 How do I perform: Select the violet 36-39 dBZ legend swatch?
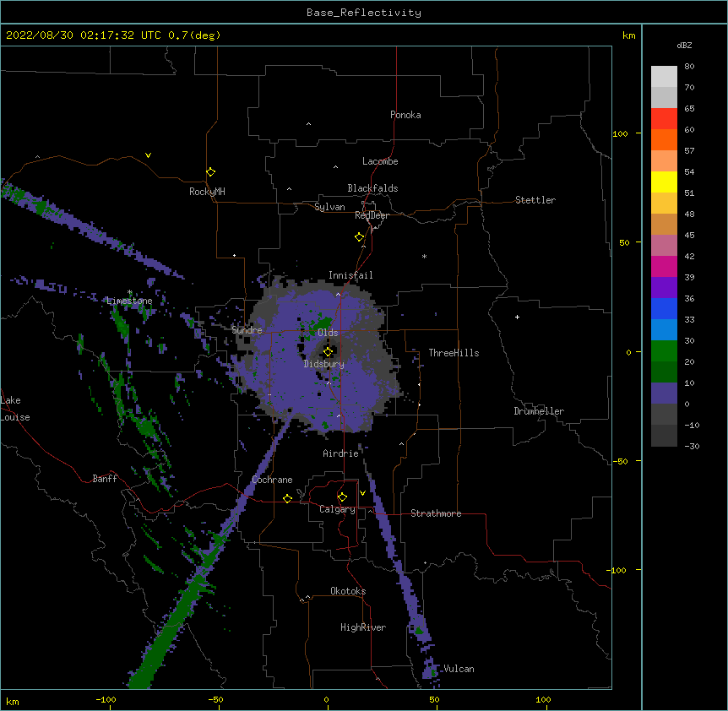pyautogui.click(x=664, y=288)
